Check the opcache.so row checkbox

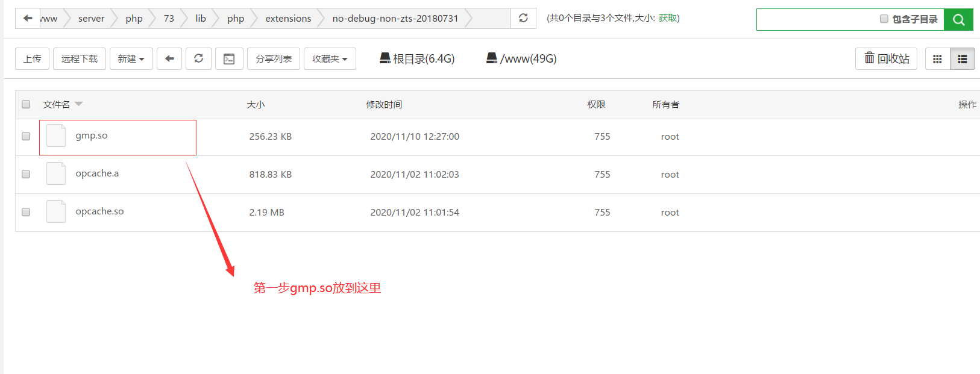(x=26, y=212)
